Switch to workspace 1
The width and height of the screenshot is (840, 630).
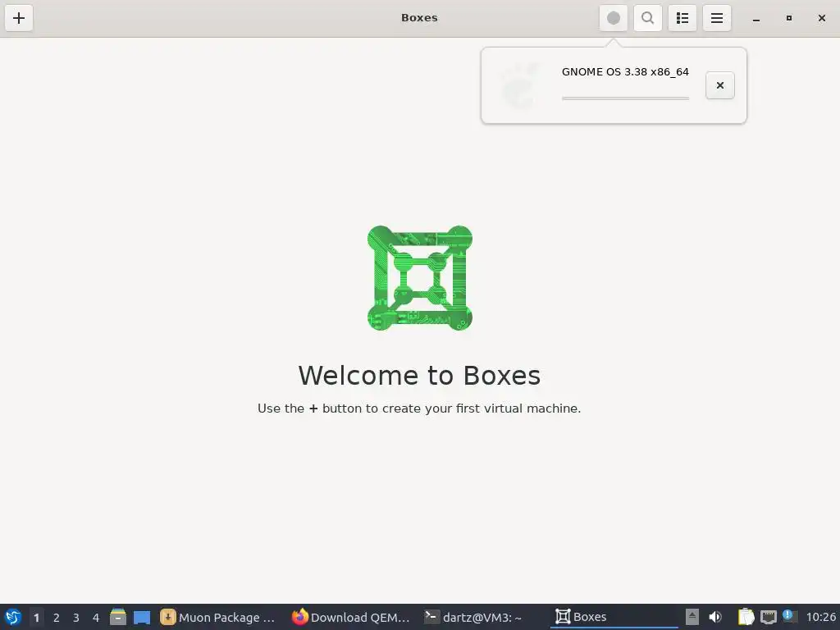click(36, 618)
